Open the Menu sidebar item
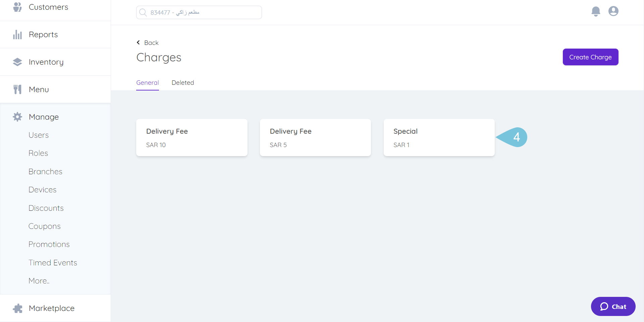 55,89
